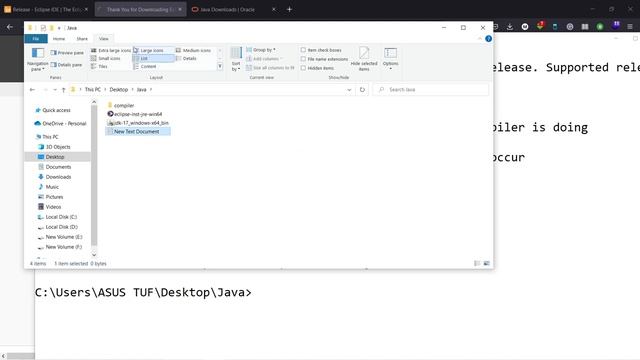Expand address bar history dropdown

(x=349, y=89)
